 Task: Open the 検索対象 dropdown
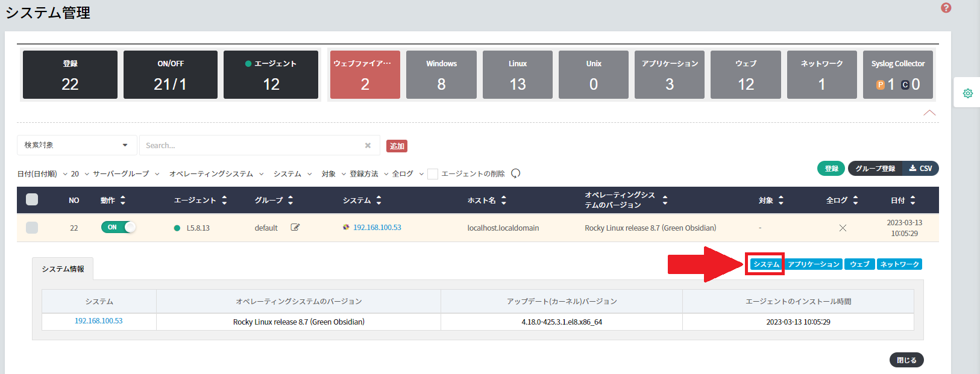pos(77,145)
